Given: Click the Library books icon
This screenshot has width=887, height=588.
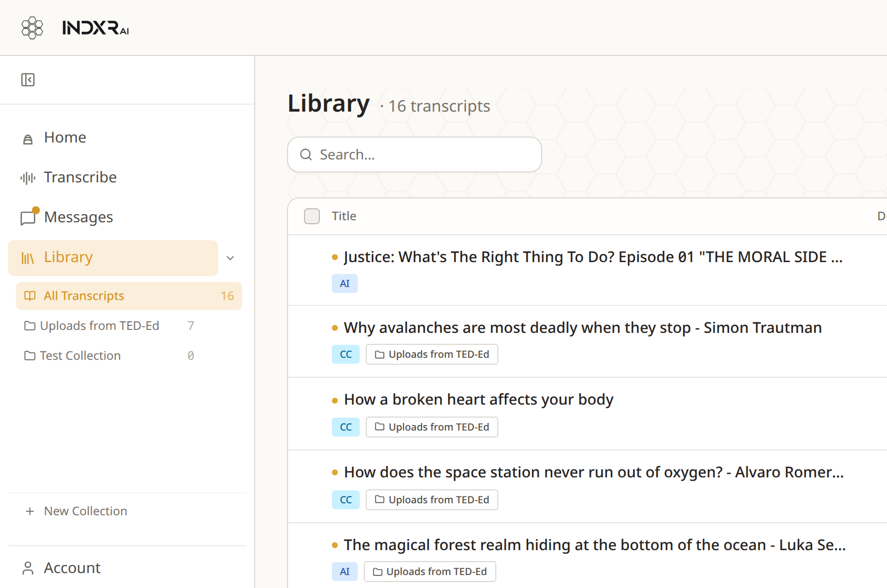Looking at the screenshot, I should tap(28, 258).
